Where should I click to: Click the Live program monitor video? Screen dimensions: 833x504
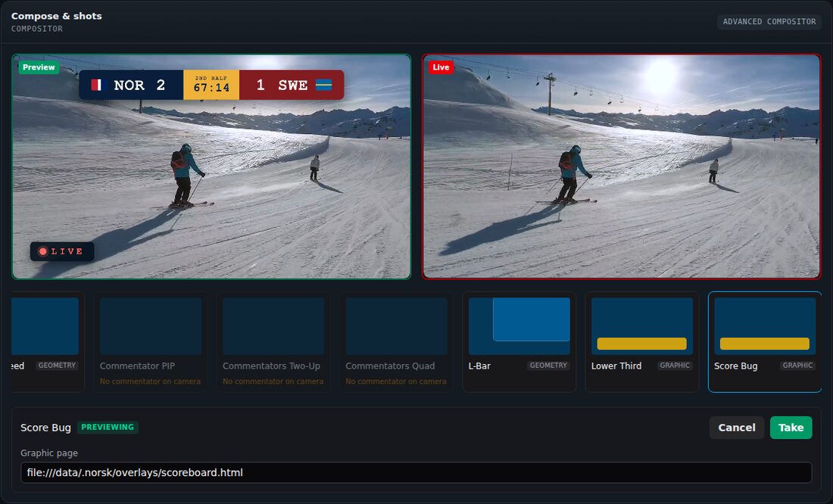coord(621,166)
